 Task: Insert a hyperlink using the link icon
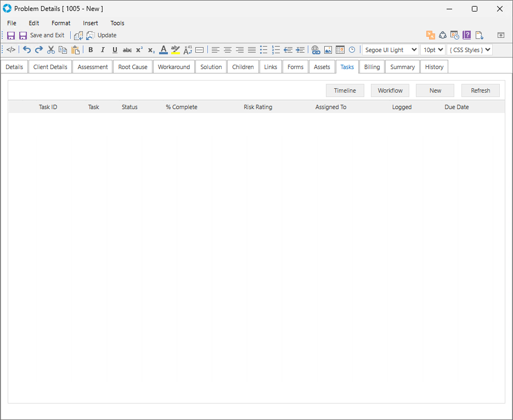point(315,50)
